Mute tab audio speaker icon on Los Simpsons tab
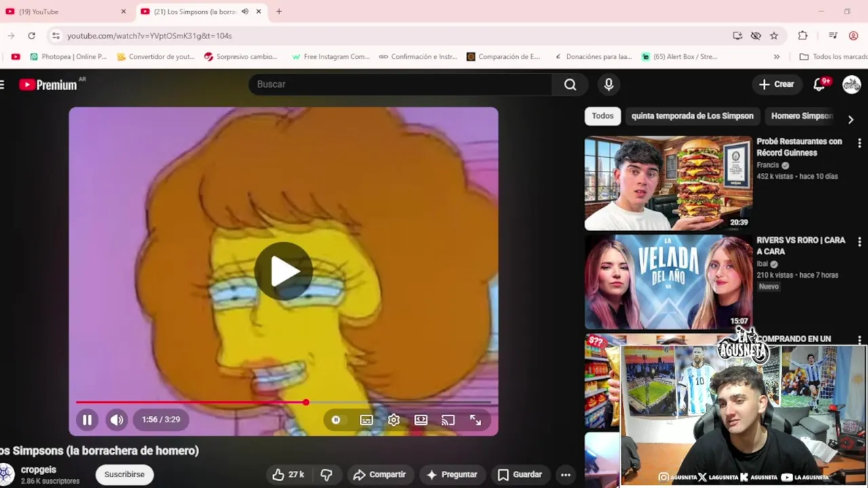 pyautogui.click(x=245, y=12)
